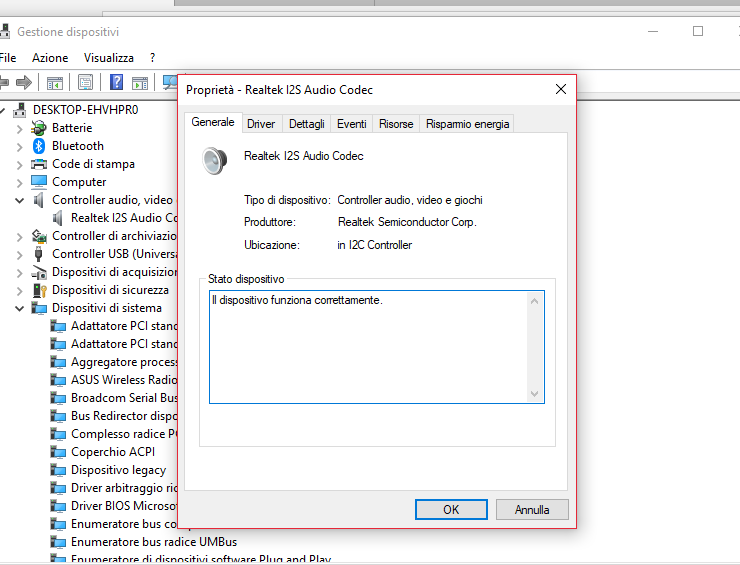Expand the Controller USB category
The width and height of the screenshot is (740, 565).
(x=19, y=254)
